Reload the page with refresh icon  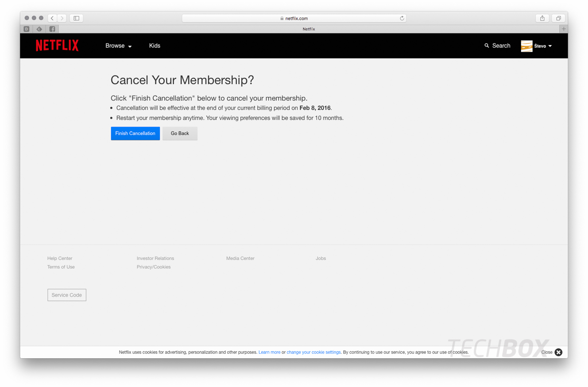402,18
